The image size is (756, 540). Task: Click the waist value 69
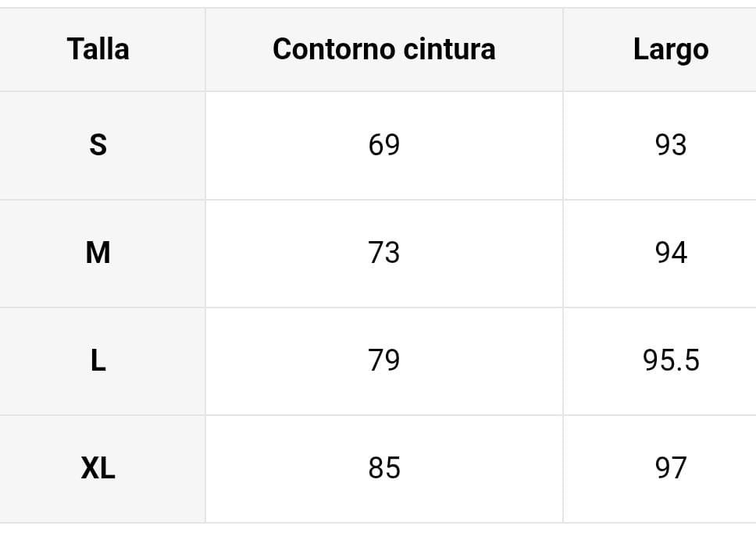[x=383, y=145]
